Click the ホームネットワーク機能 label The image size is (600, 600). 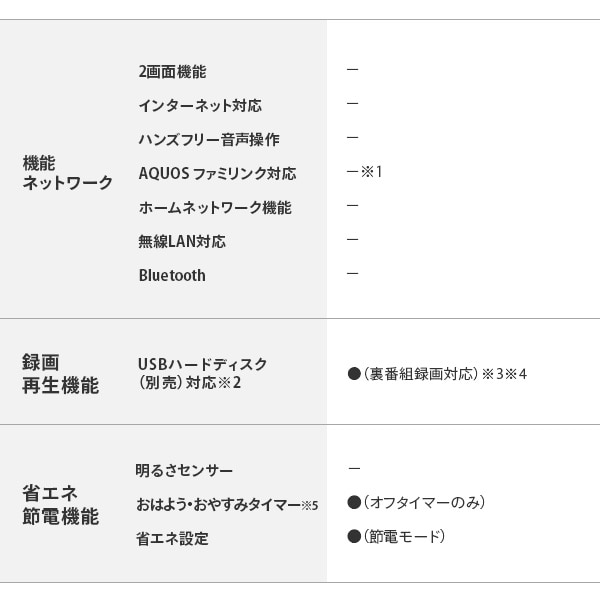[x=215, y=208]
